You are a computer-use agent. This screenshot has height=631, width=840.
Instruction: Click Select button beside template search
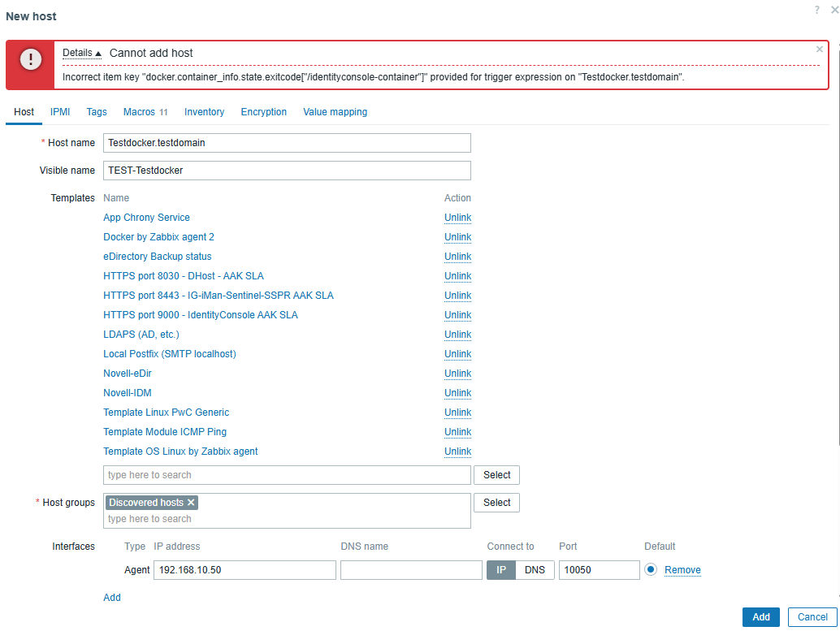pyautogui.click(x=496, y=475)
